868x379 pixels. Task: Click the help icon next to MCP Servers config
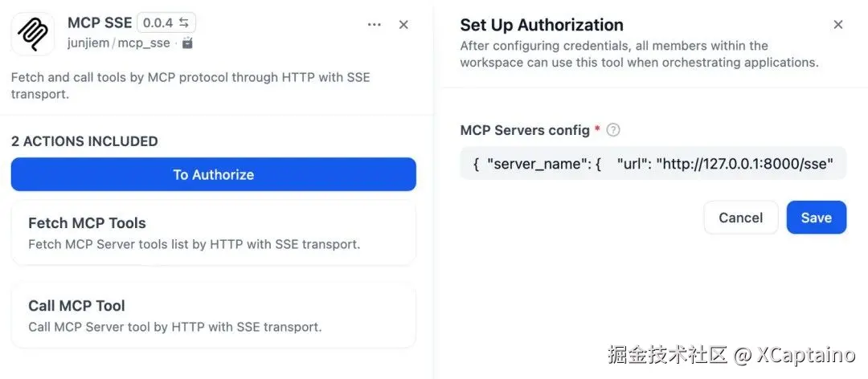613,130
